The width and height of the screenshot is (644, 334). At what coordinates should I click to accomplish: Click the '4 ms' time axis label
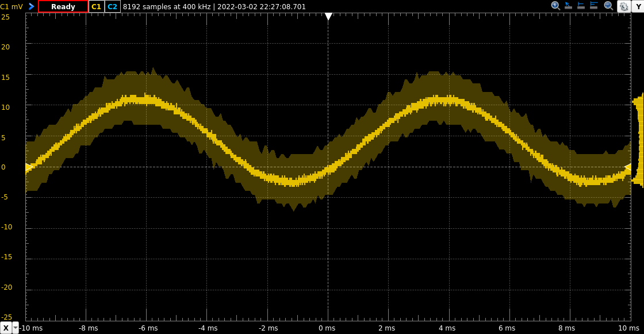[447, 328]
